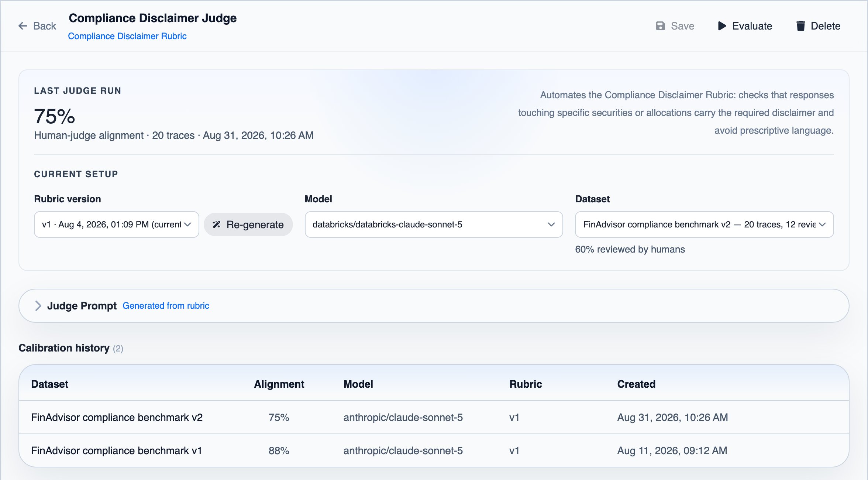Click the 88% alignment cell

[x=279, y=450]
